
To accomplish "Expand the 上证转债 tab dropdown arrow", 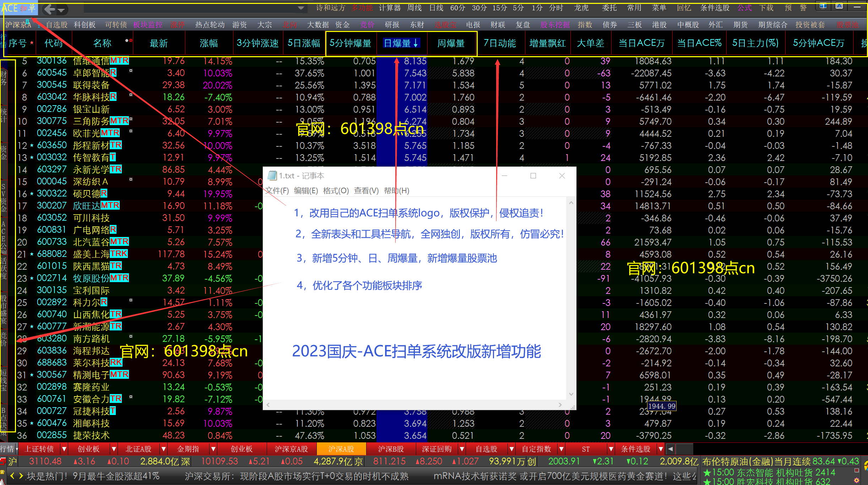I will [64, 449].
